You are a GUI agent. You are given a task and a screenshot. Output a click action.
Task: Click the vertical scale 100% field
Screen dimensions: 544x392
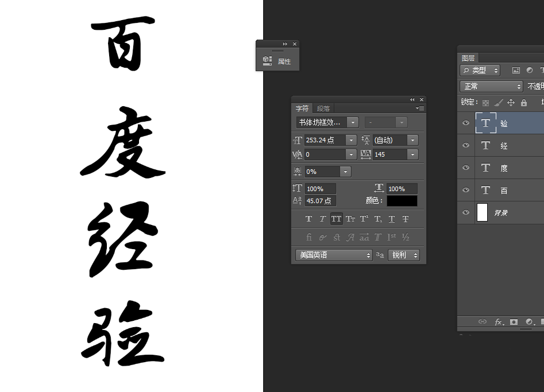320,189
